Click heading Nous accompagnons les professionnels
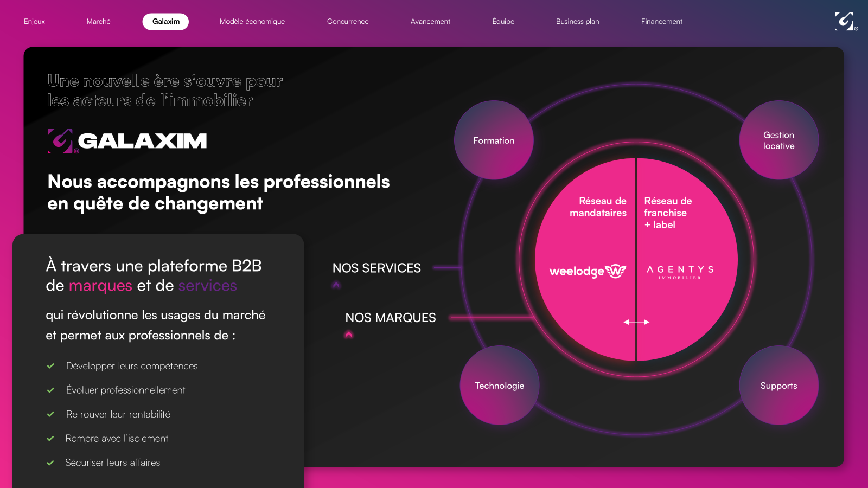Image resolution: width=868 pixels, height=488 pixels. click(x=219, y=192)
